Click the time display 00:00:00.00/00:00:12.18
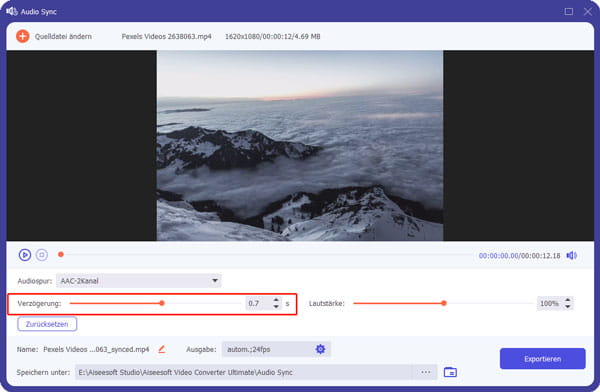 click(520, 256)
